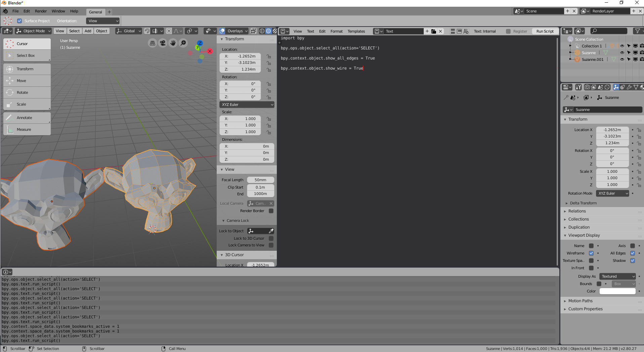Open Overlays dropdown
The height and width of the screenshot is (352, 644).
tap(237, 31)
